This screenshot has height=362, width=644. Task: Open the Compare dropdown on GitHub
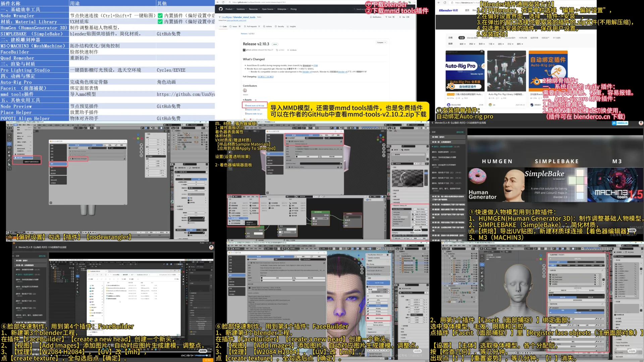point(381,43)
